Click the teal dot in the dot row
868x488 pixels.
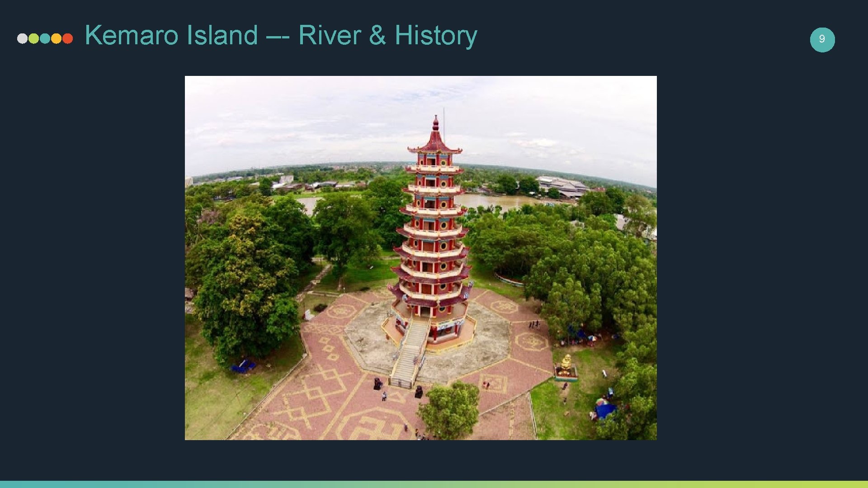45,38
